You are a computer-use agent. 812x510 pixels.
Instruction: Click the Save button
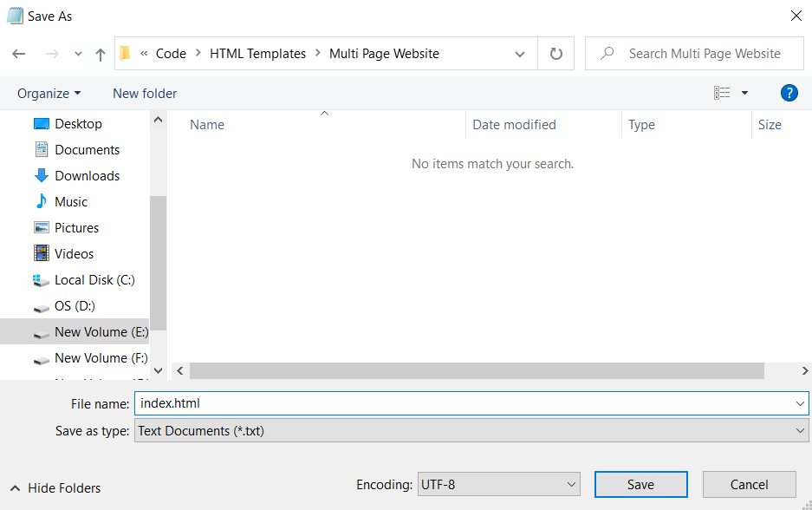(640, 485)
